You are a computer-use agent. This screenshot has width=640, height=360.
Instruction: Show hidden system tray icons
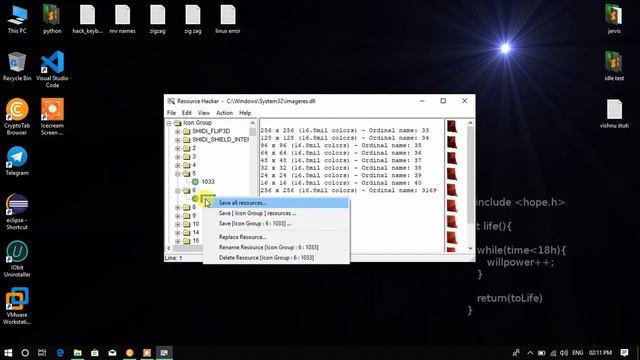point(530,353)
